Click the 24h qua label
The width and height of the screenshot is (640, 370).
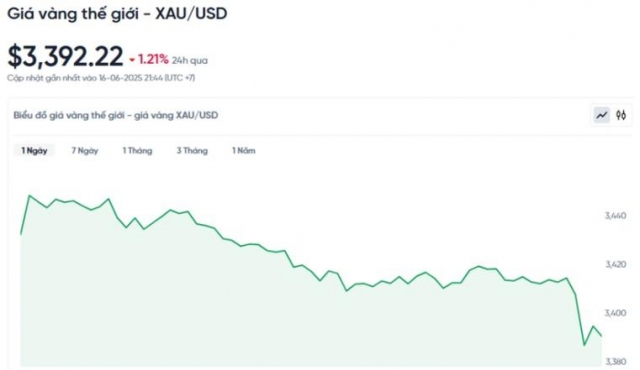(189, 60)
